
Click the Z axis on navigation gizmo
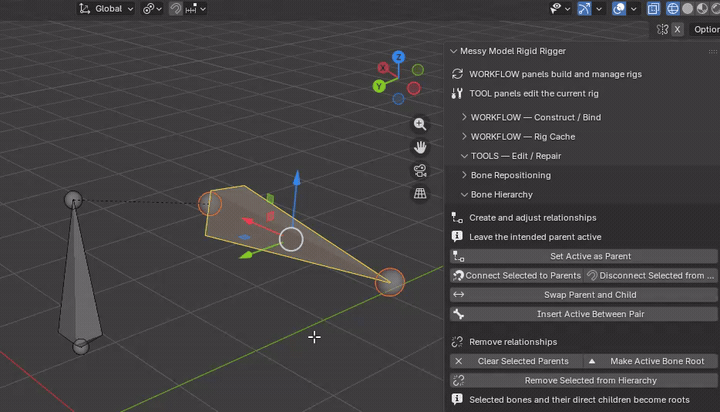tap(399, 57)
